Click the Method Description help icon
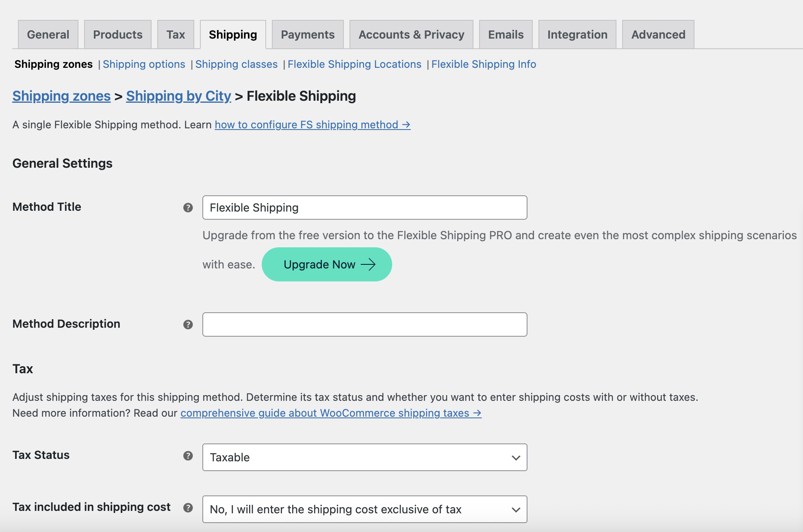 point(188,324)
